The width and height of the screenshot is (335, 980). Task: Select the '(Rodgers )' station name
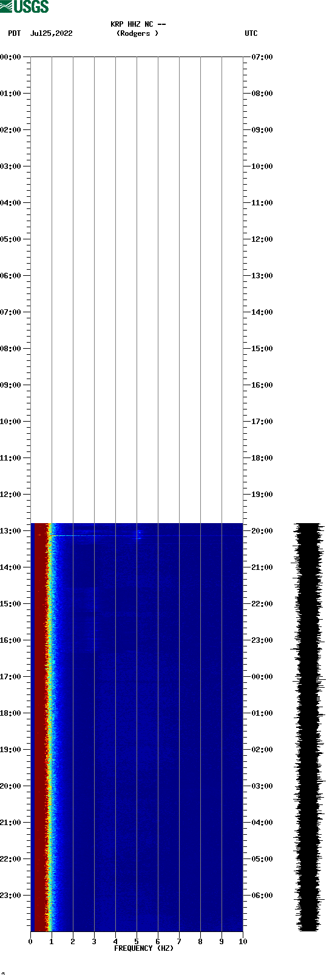138,33
